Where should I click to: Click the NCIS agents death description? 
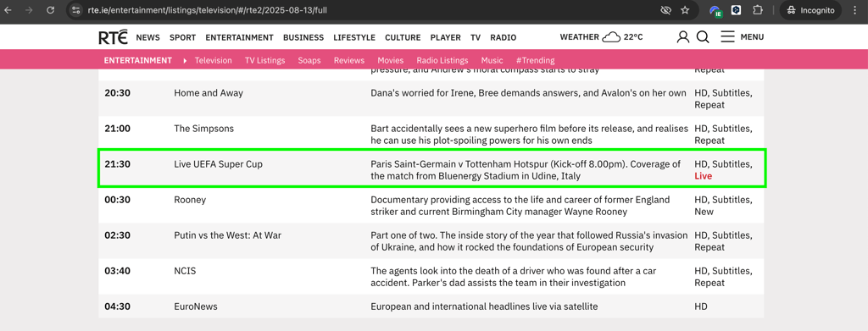pos(514,277)
